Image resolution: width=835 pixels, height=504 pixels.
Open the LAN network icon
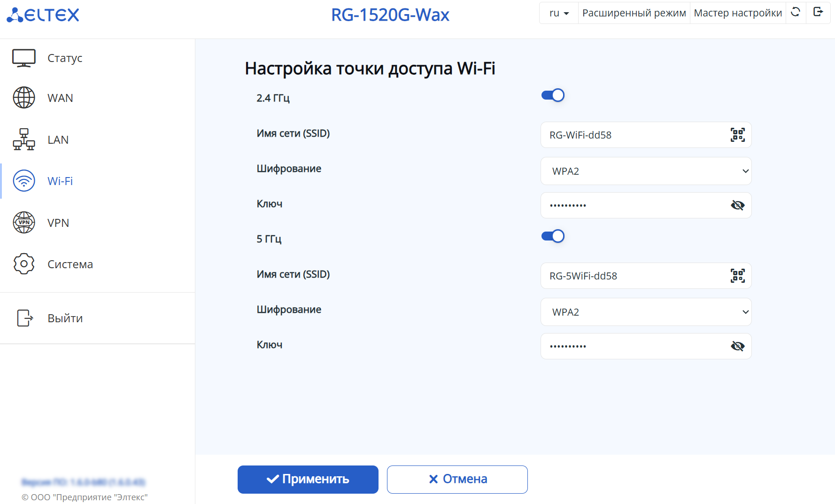(x=24, y=140)
